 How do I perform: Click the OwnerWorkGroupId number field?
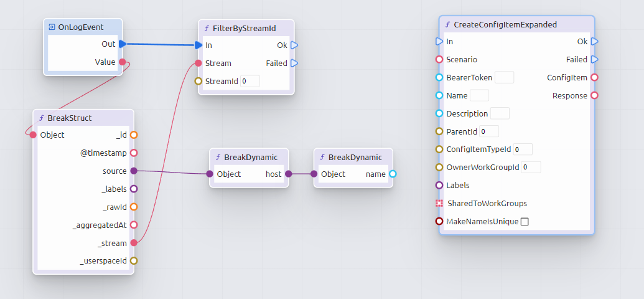(531, 168)
